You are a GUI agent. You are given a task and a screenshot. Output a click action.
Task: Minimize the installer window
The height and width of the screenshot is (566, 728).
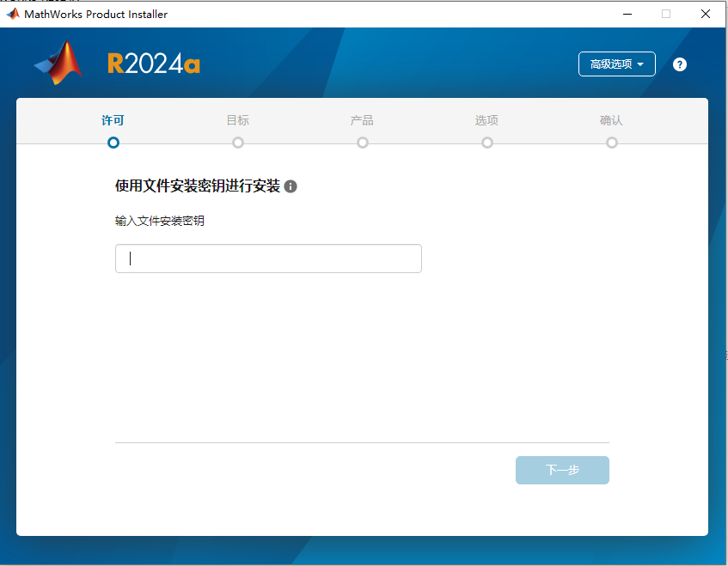point(627,14)
